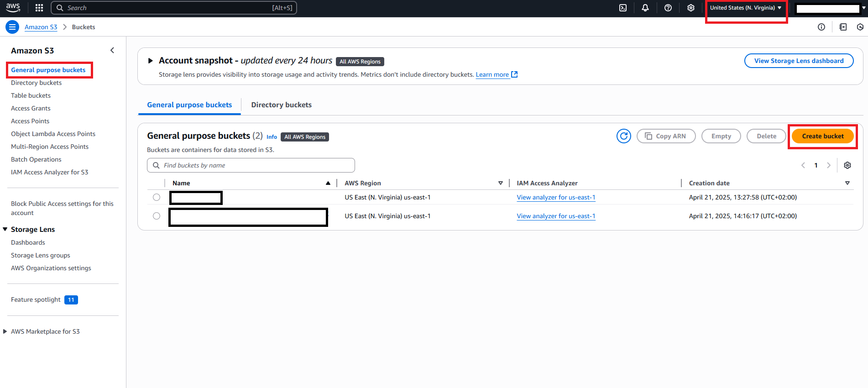Collapse the Storage Lens sidebar section

click(x=5, y=229)
